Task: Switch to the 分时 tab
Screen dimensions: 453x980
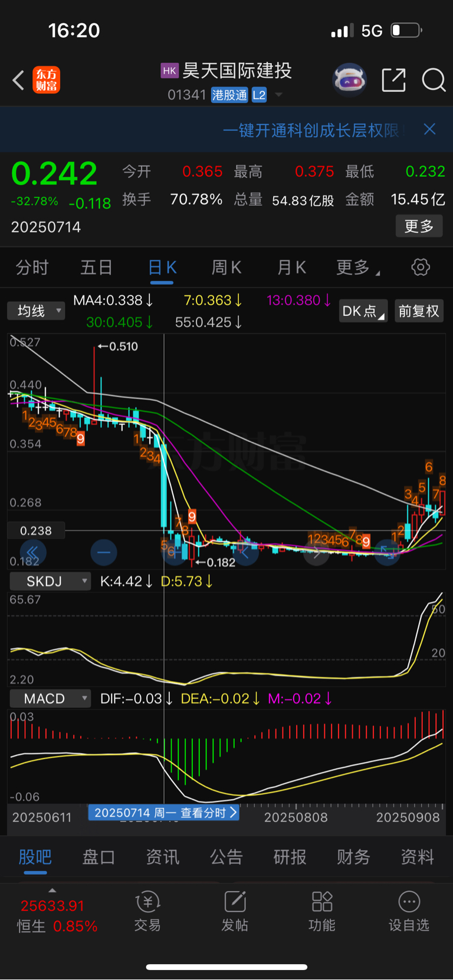Action: coord(32,268)
